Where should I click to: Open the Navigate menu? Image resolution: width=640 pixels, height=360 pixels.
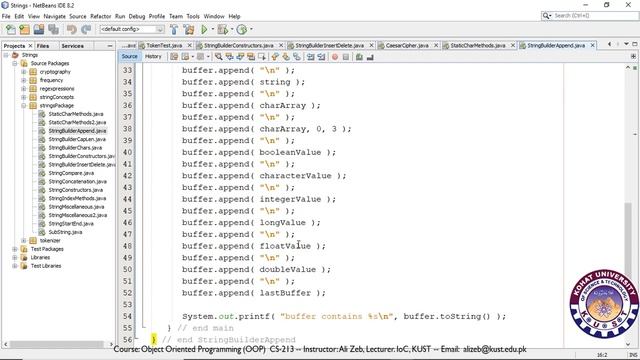point(54,16)
